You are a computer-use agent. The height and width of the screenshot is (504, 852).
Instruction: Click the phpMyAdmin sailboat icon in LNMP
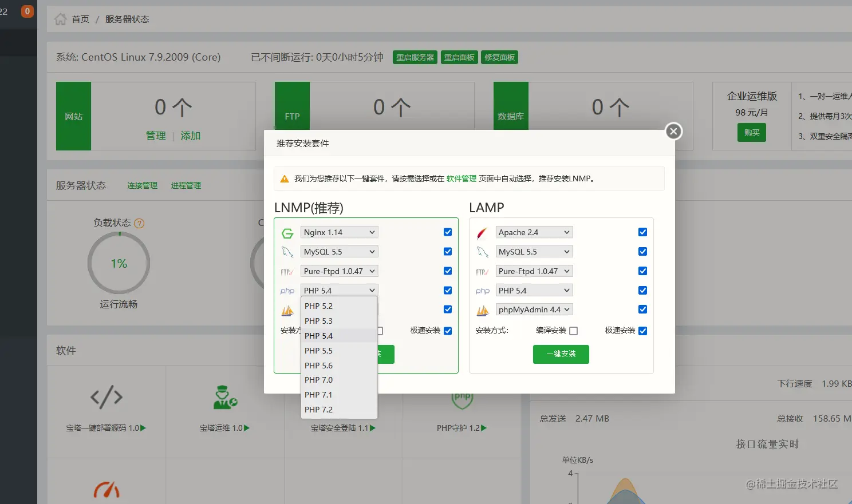click(287, 310)
